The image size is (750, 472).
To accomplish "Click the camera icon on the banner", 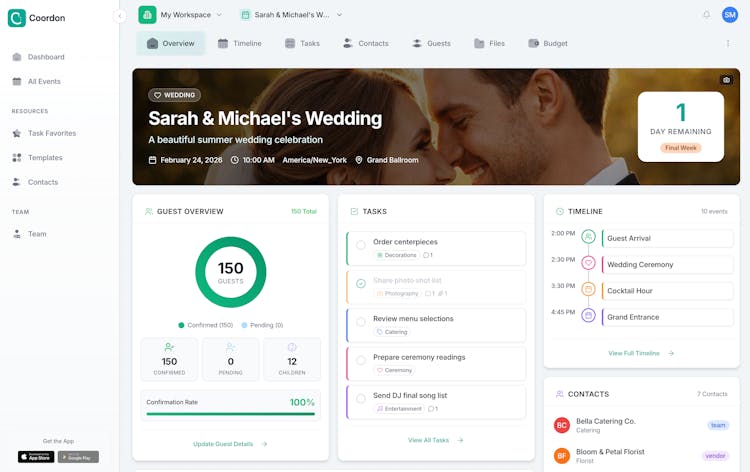I will [726, 80].
